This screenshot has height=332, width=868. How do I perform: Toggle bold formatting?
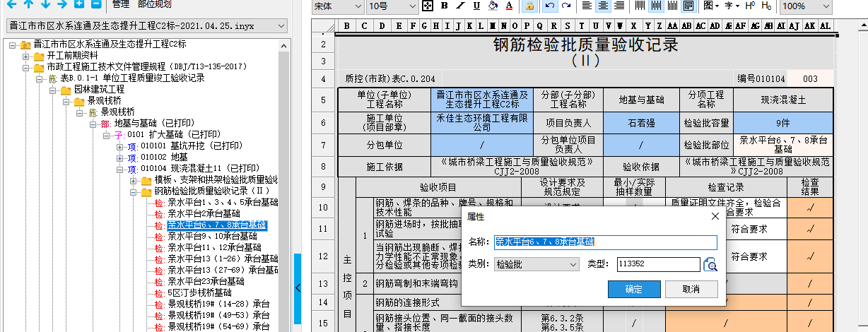tap(445, 6)
